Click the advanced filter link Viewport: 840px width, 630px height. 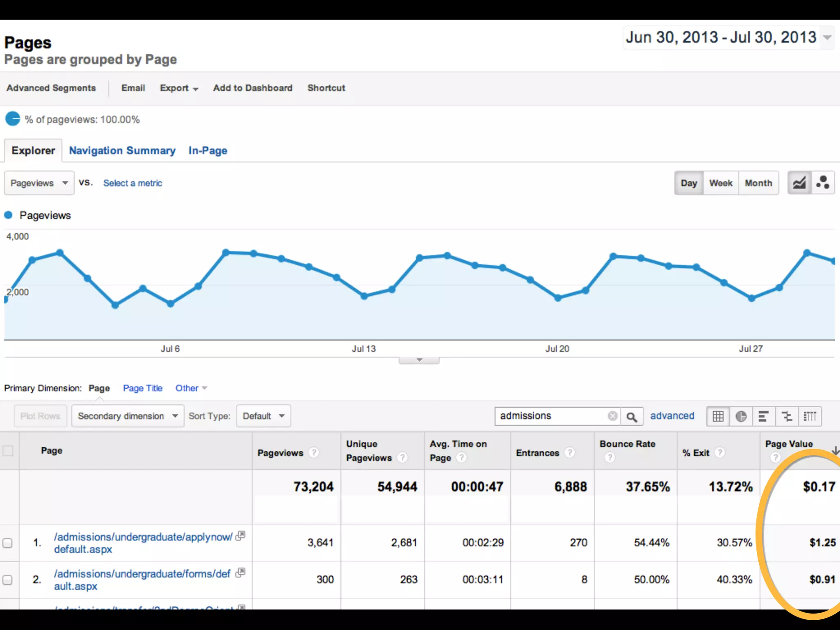coord(672,416)
